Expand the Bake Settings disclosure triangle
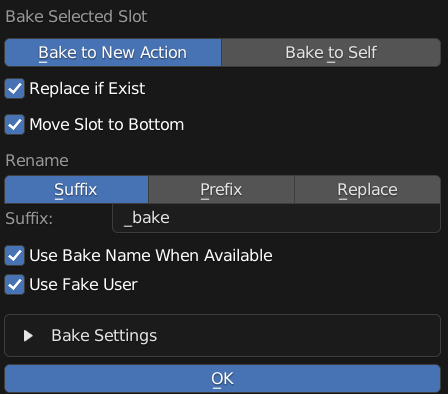The height and width of the screenshot is (394, 448). 28,336
